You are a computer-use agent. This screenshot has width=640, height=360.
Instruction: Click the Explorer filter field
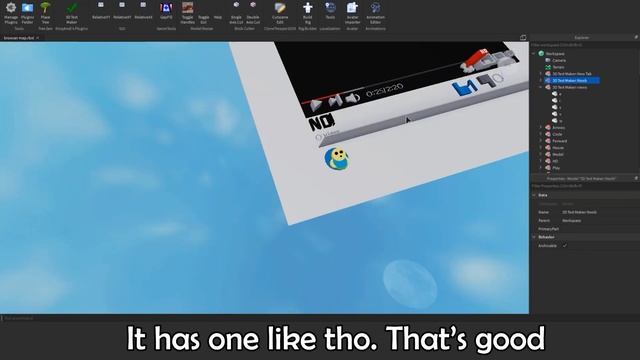click(584, 45)
